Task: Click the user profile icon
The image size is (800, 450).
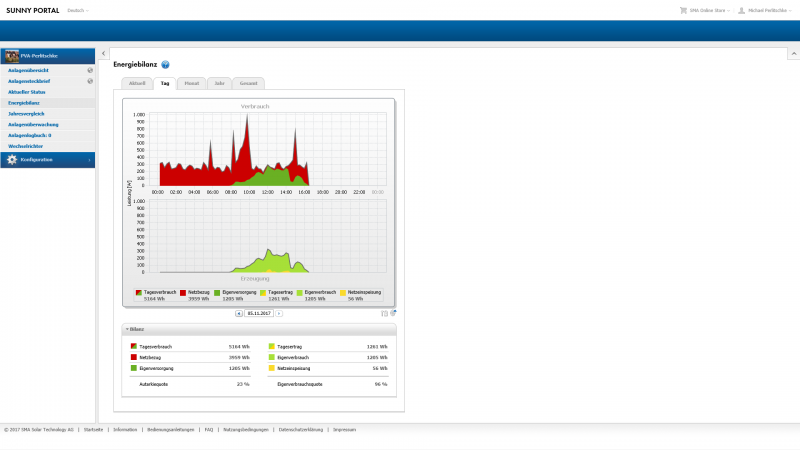Action: [741, 10]
